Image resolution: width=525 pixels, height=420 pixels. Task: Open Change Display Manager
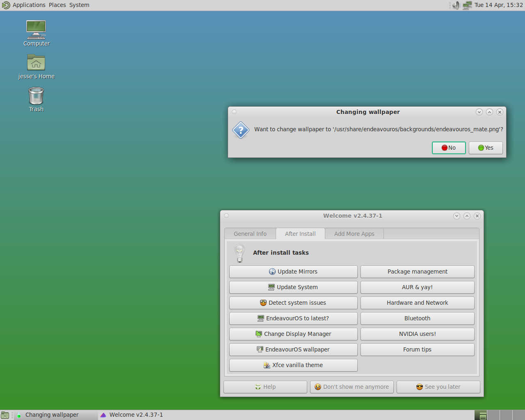[293, 334]
